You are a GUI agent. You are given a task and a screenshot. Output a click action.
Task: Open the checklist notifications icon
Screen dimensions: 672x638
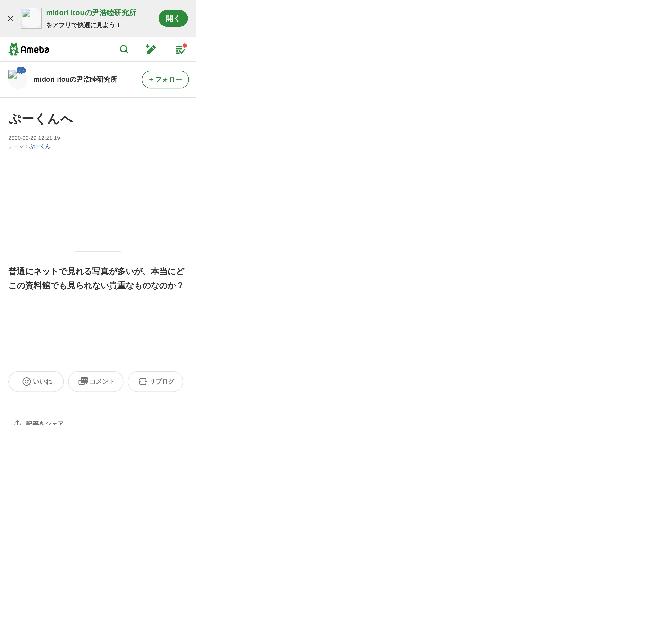click(x=181, y=49)
